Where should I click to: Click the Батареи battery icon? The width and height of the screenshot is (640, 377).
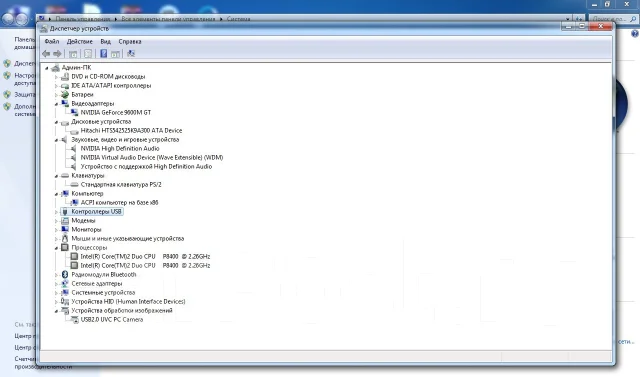65,95
